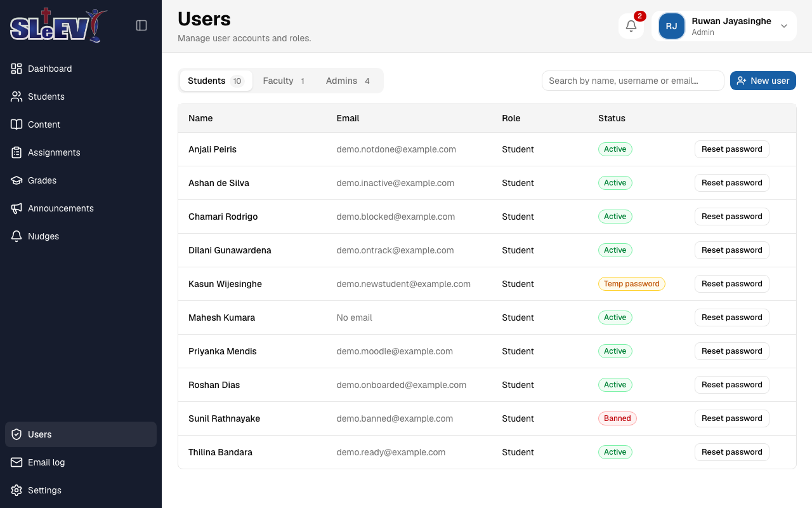Viewport: 812px width, 508px height.
Task: Click the Email log envelope icon
Action: (x=16, y=462)
